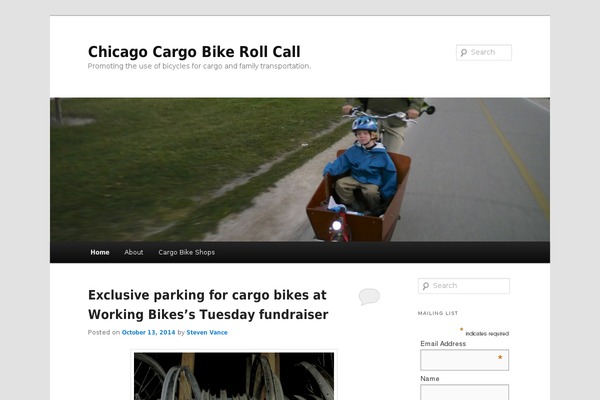The image size is (600, 400).
Task: Open the bike wheels post image
Action: click(234, 376)
